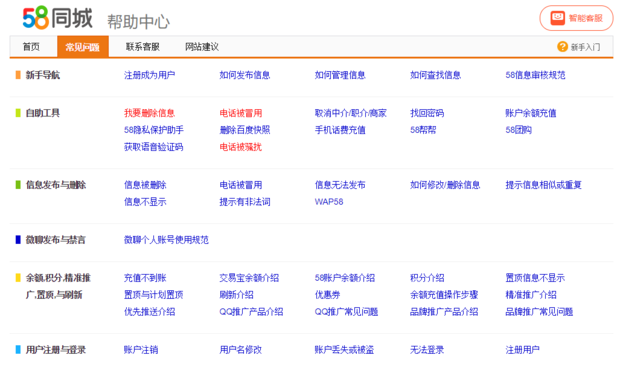Click the 新手入门 question mark icon
Viewport: 620px width, 367px height.
pyautogui.click(x=562, y=47)
